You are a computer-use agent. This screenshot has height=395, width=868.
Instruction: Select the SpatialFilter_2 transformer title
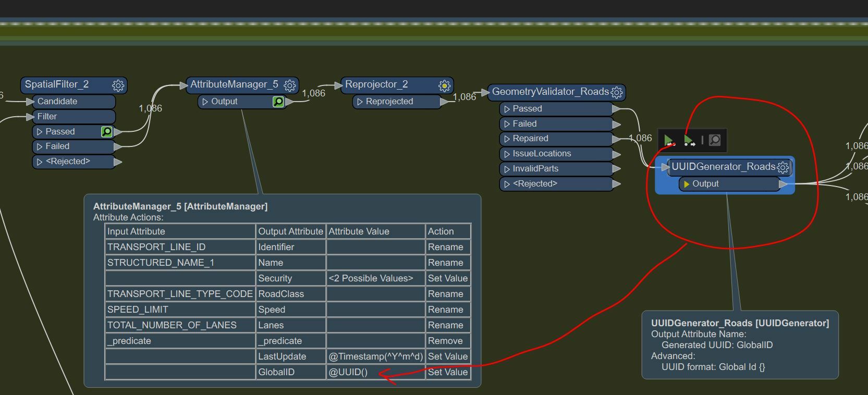57,84
